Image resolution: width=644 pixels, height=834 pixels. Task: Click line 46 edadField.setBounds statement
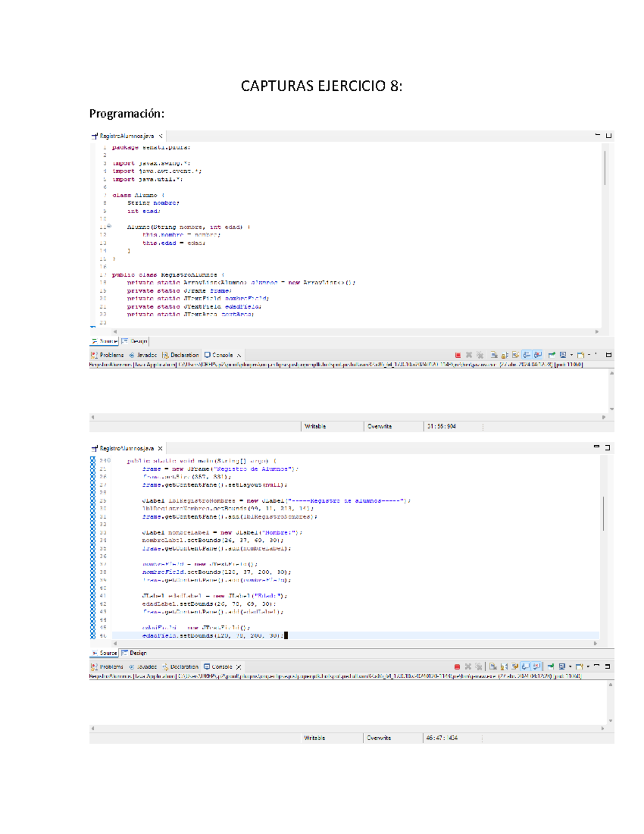(x=212, y=635)
